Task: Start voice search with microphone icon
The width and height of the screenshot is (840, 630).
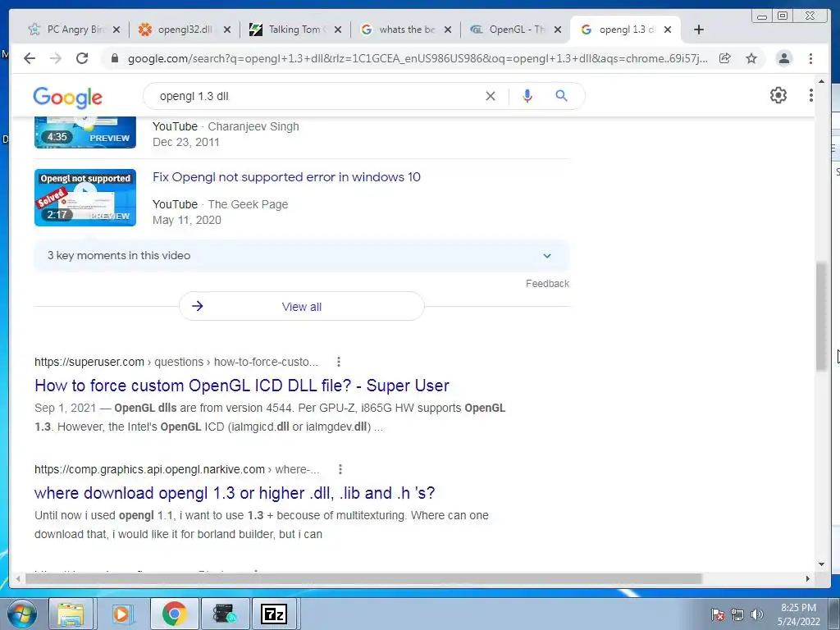Action: click(527, 96)
